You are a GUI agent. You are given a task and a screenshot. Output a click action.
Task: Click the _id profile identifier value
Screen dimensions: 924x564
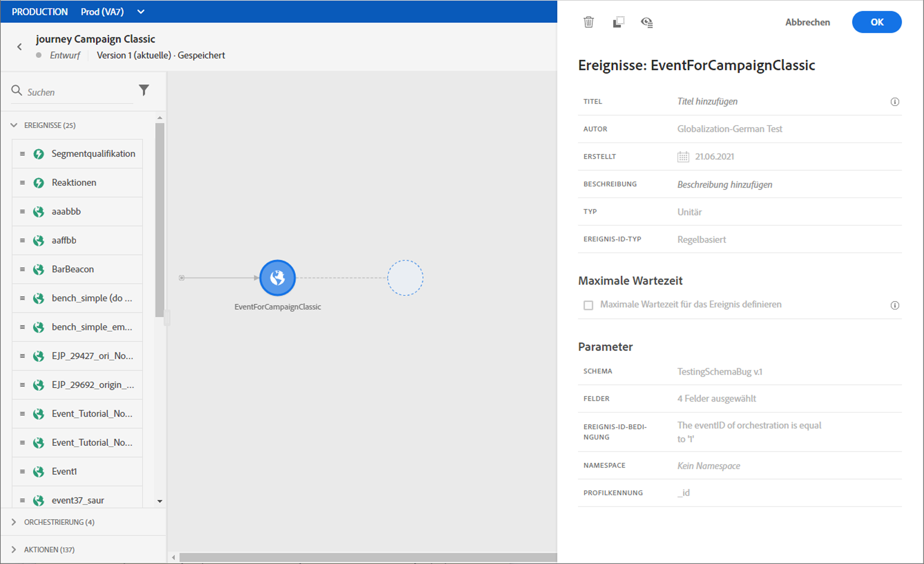[684, 493]
